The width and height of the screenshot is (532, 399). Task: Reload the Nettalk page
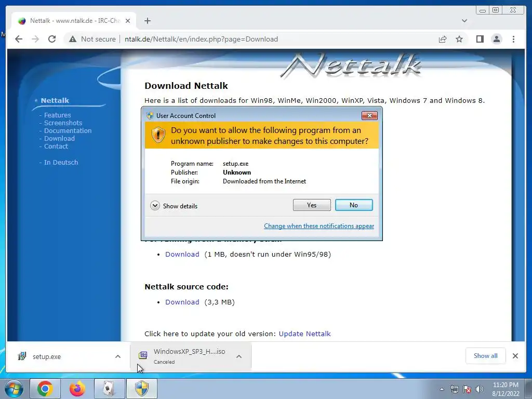click(x=52, y=39)
